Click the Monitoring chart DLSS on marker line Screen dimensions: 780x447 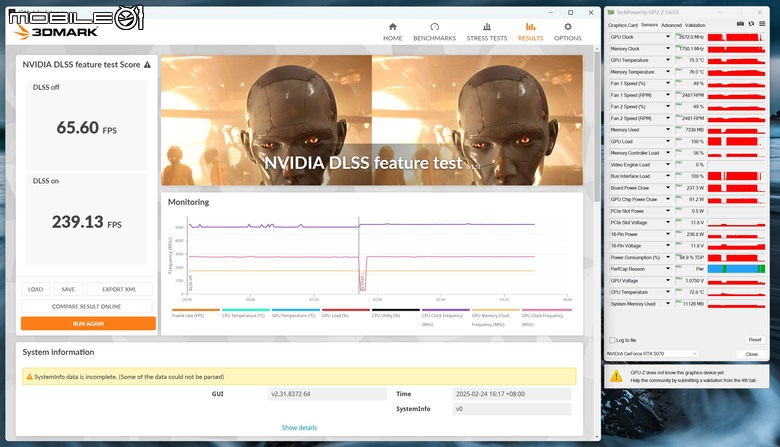(359, 255)
